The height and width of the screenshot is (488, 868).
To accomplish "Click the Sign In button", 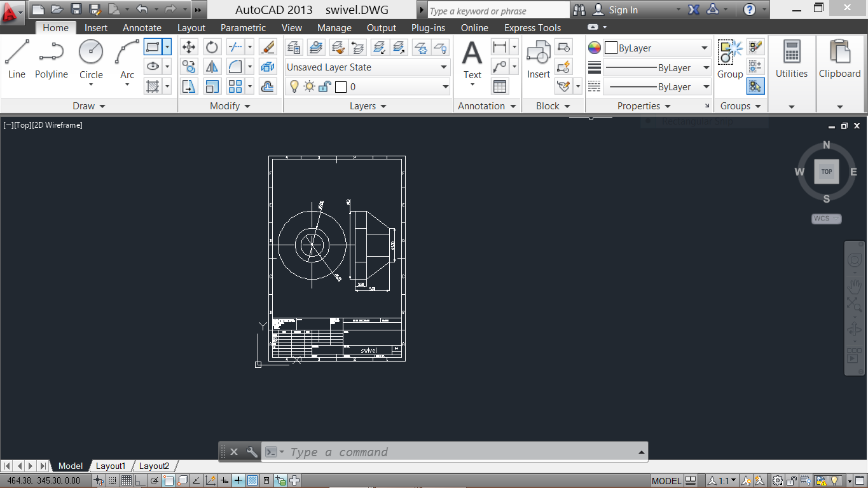I will click(616, 10).
